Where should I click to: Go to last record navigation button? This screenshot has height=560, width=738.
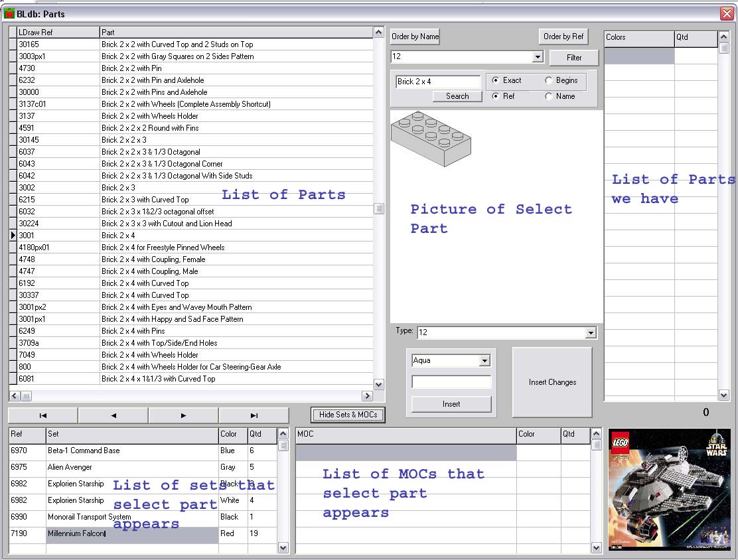(254, 415)
